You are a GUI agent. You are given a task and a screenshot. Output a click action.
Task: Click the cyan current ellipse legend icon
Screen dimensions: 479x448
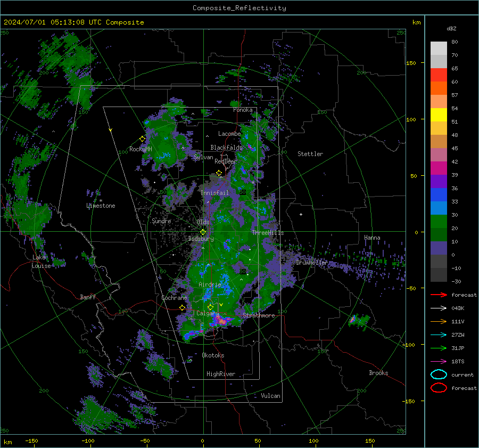(439, 374)
